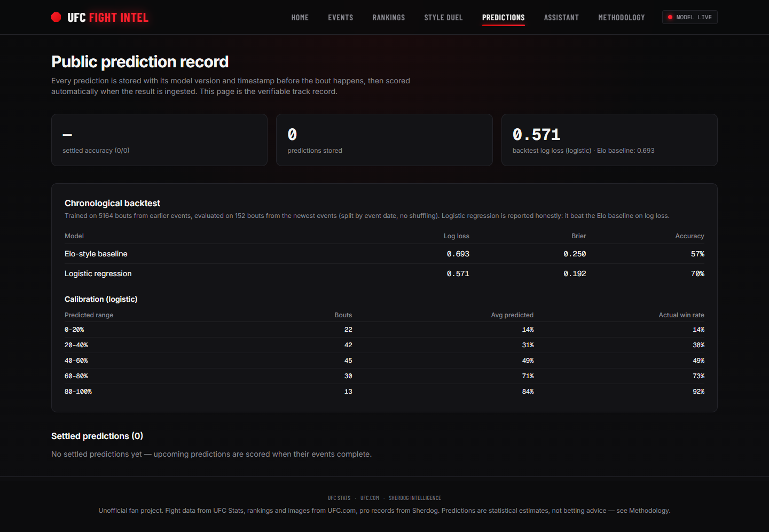Viewport: 769px width, 532px height.
Task: Click the 20-40% predicted range row
Action: (x=384, y=345)
